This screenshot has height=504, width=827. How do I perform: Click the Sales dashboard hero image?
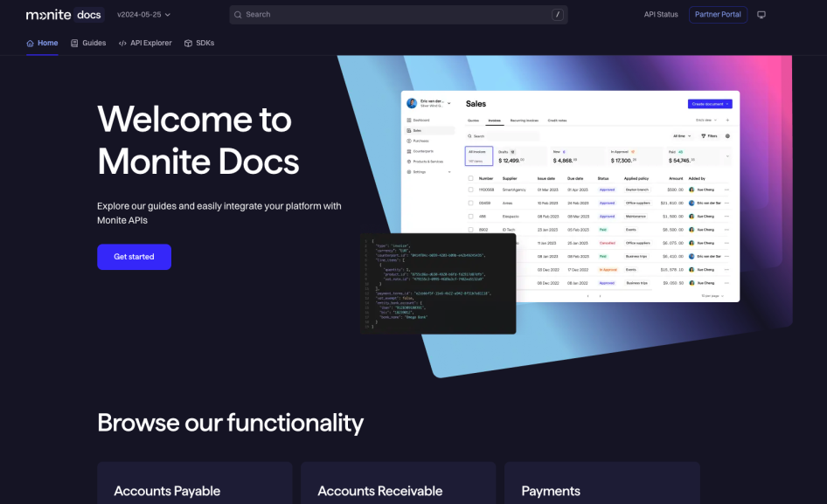tap(570, 197)
